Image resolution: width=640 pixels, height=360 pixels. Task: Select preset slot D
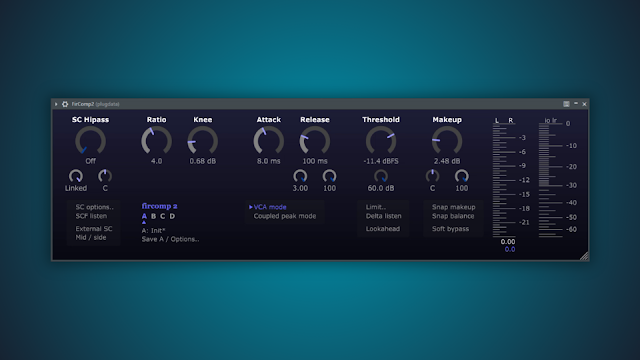[172, 216]
